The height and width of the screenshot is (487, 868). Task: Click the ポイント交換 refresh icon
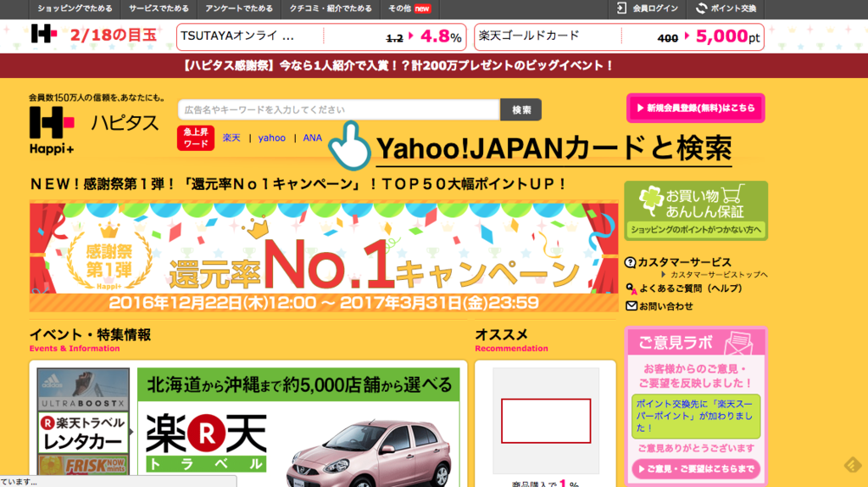tap(701, 8)
